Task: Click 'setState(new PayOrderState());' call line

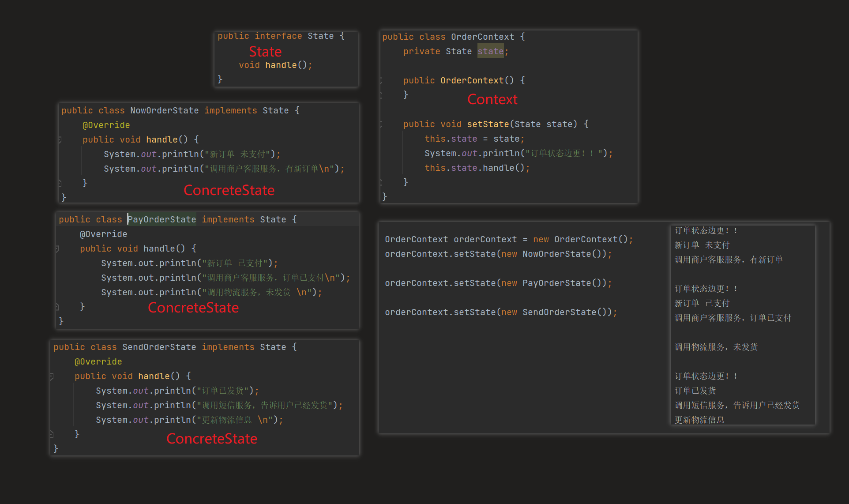Action: (x=499, y=283)
